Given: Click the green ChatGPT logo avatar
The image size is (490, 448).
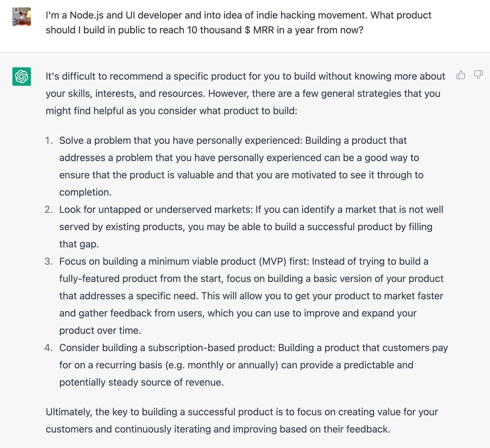Looking at the screenshot, I should 21,76.
